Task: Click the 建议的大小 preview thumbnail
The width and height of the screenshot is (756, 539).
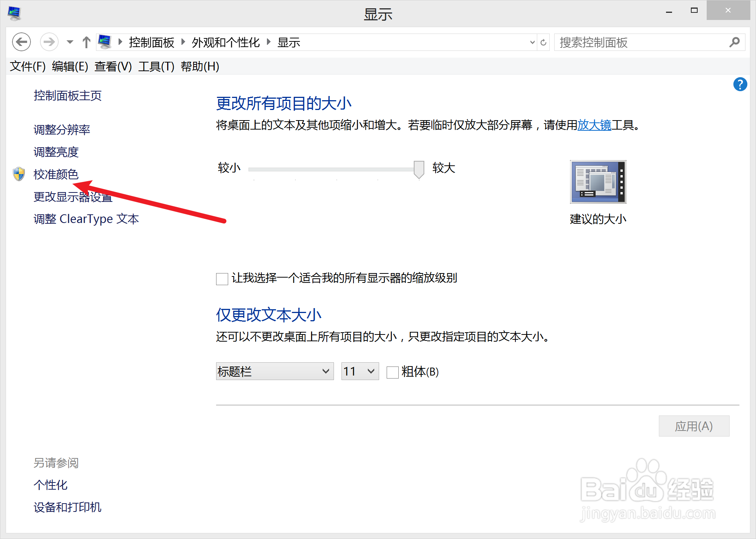Action: (598, 182)
